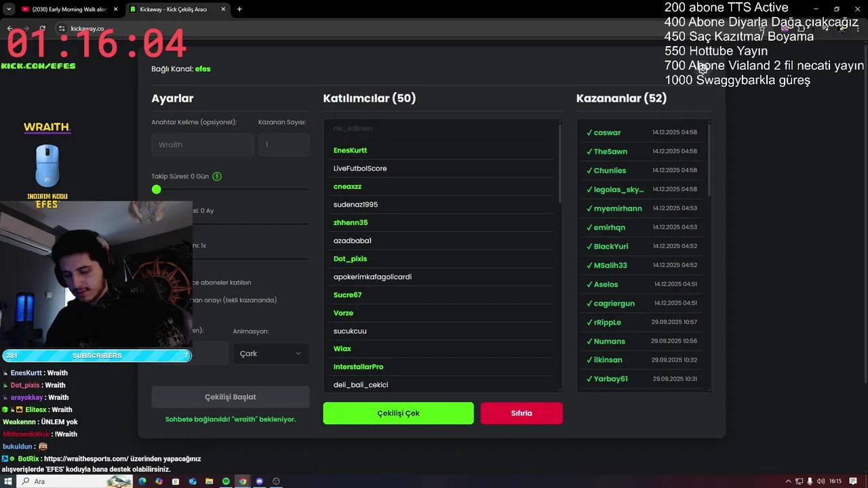The width and height of the screenshot is (868, 488).
Task: Open Outlook from the taskbar
Action: point(193,481)
